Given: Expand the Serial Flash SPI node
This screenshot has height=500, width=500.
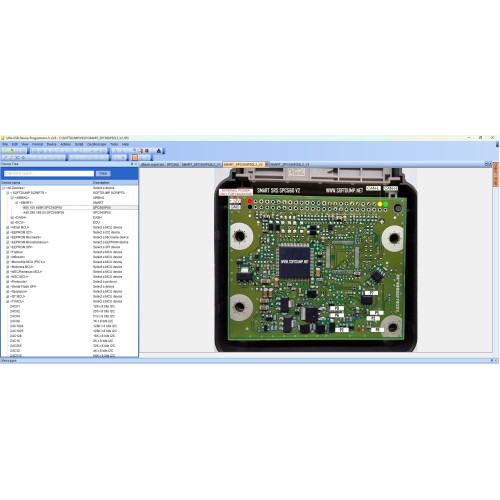Looking at the screenshot, I should point(8,286).
